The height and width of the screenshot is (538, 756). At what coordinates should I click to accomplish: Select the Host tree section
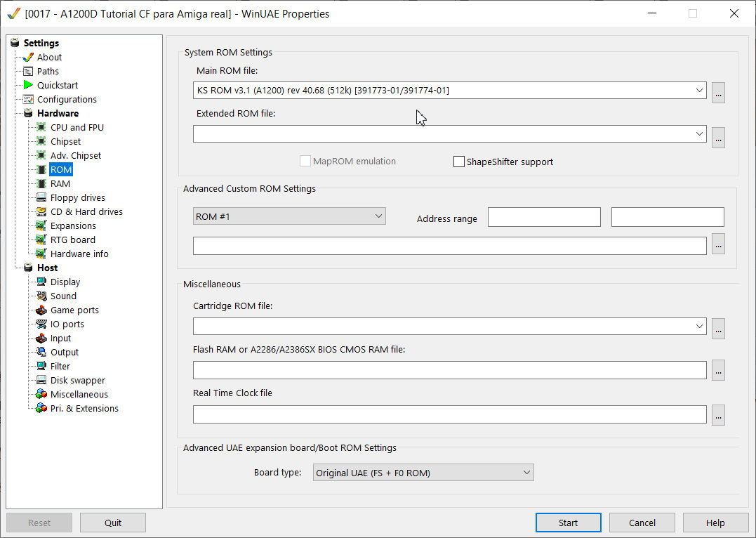pyautogui.click(x=47, y=268)
